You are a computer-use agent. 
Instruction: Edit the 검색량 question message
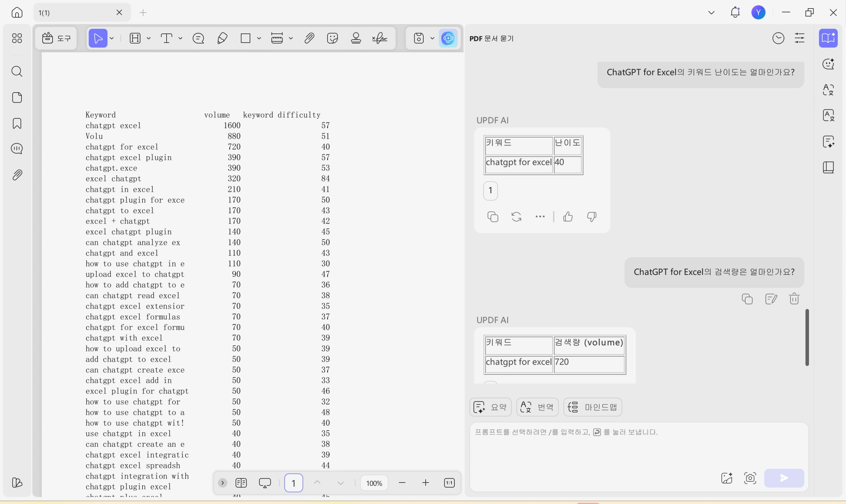(x=771, y=299)
